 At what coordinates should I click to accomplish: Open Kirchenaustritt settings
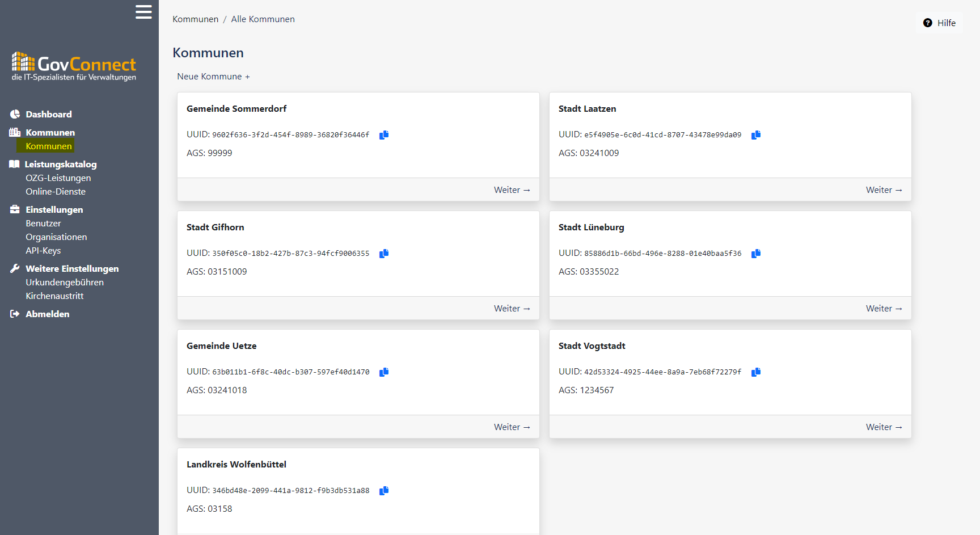(x=54, y=296)
